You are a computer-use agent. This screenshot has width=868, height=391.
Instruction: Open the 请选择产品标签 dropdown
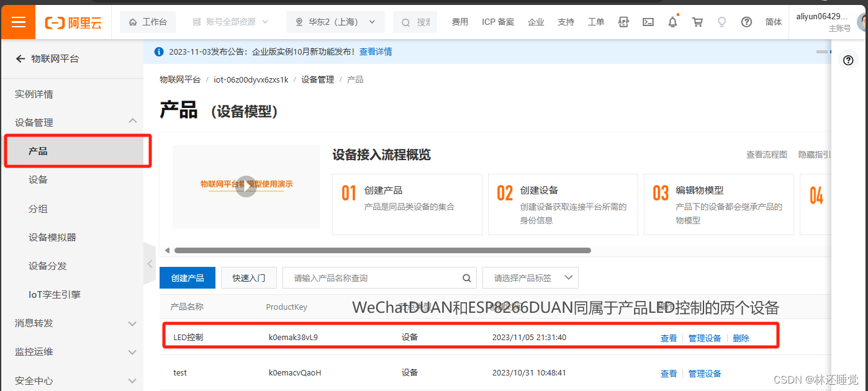pyautogui.click(x=530, y=278)
